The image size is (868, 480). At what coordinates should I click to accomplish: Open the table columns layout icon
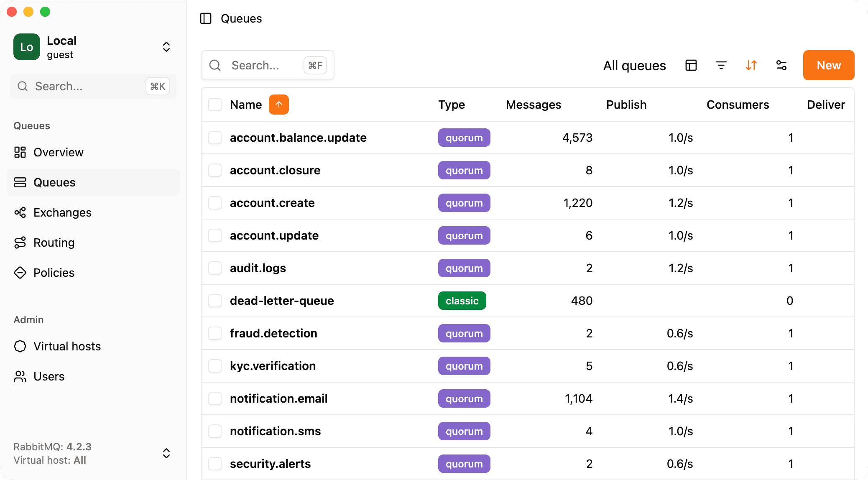coord(691,65)
